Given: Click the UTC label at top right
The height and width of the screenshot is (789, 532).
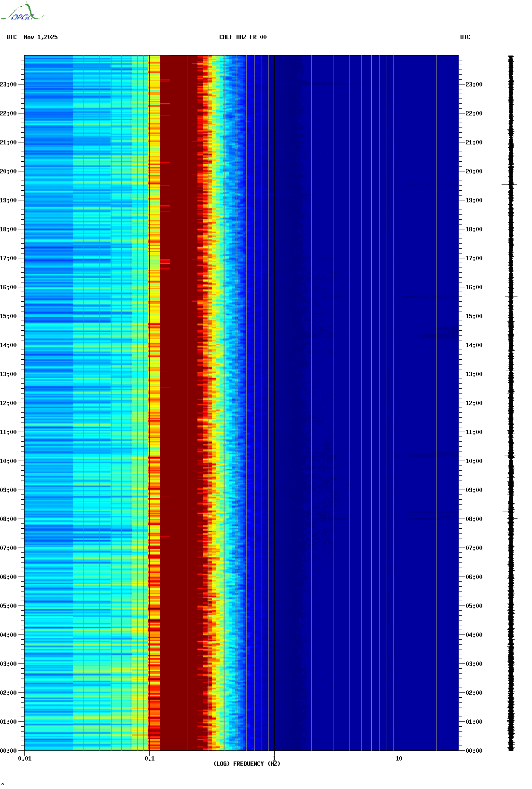Looking at the screenshot, I should (465, 37).
